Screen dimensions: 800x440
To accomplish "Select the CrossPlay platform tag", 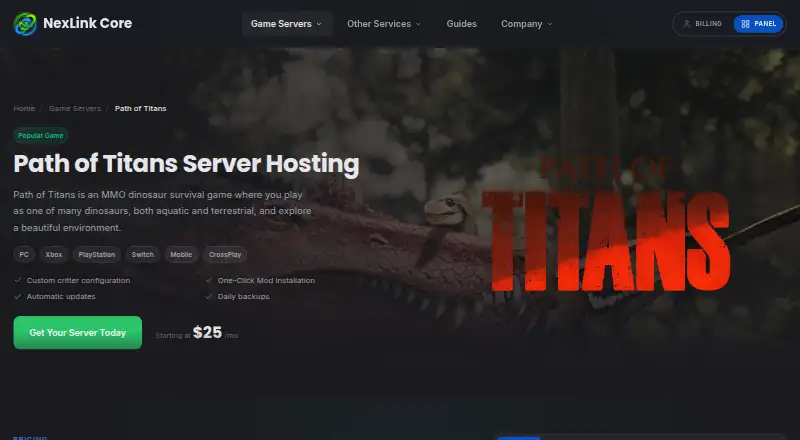I will (x=225, y=255).
